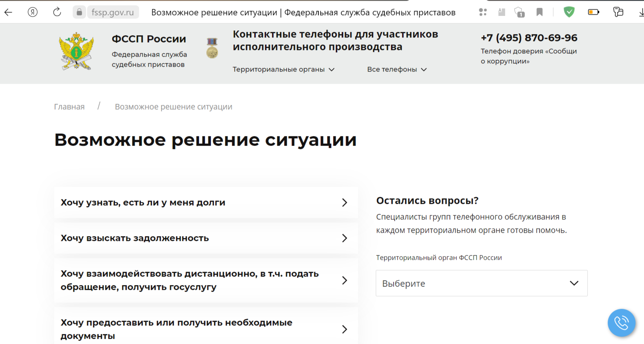Image resolution: width=644 pixels, height=344 pixels.
Task: Click Контактные телефоны для участников heading
Action: tap(335, 40)
